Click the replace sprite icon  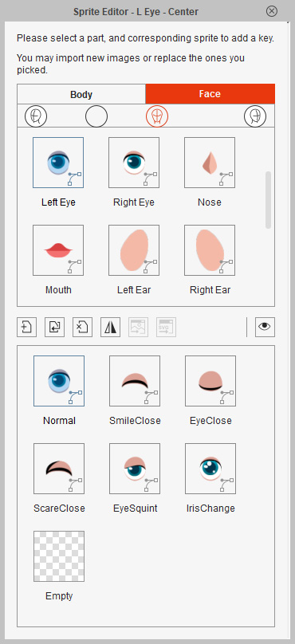pyautogui.click(x=55, y=328)
